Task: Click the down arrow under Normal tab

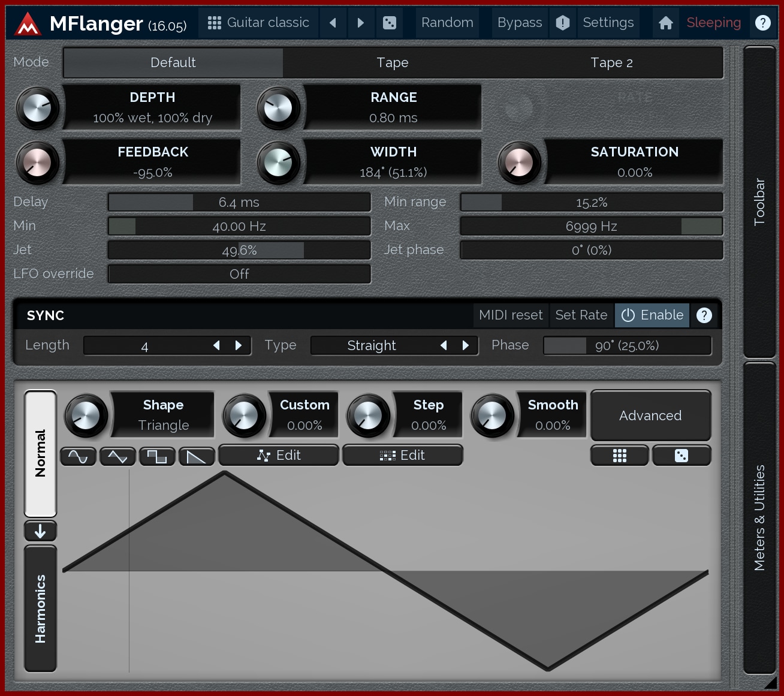Action: [x=40, y=531]
